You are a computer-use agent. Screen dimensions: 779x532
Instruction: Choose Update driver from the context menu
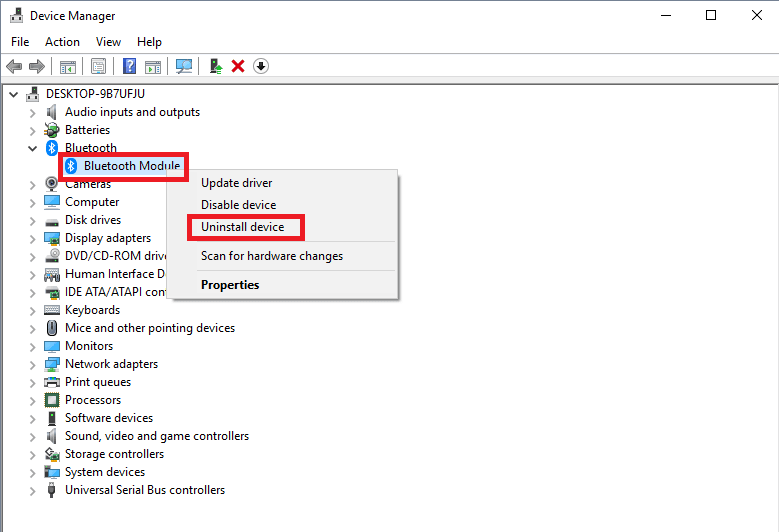282,183
